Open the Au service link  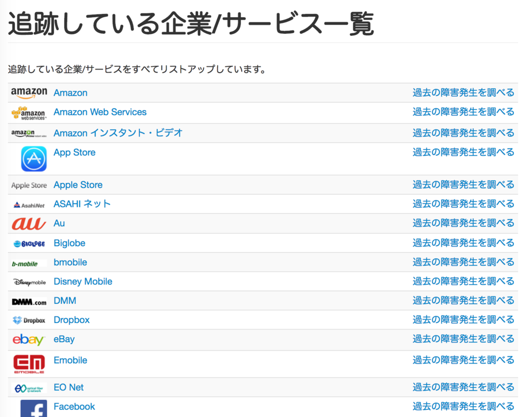(59, 223)
